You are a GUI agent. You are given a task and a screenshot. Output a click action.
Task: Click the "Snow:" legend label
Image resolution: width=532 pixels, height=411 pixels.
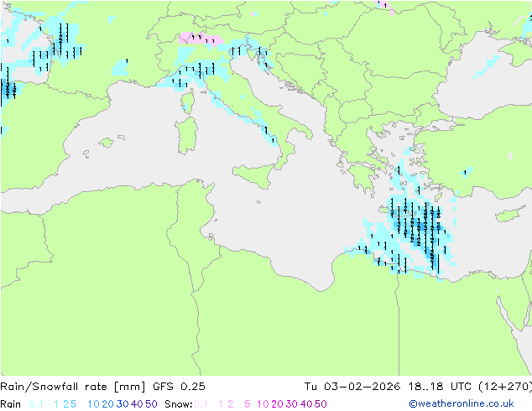click(x=179, y=404)
